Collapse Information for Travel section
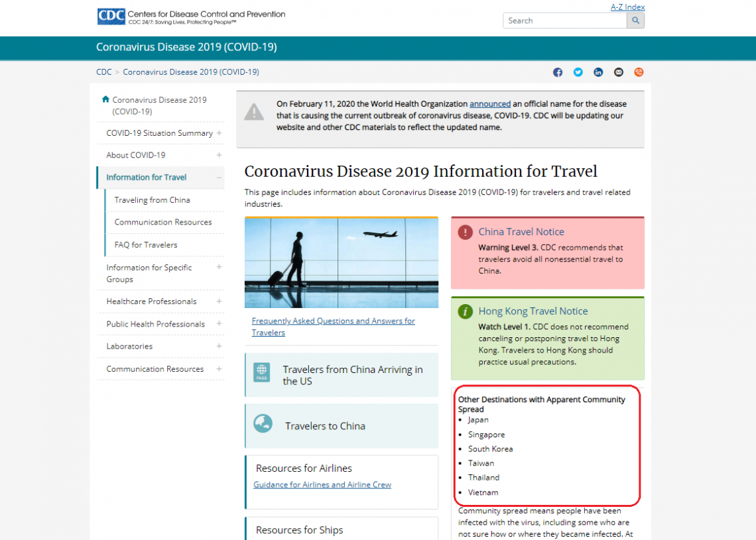 219,178
